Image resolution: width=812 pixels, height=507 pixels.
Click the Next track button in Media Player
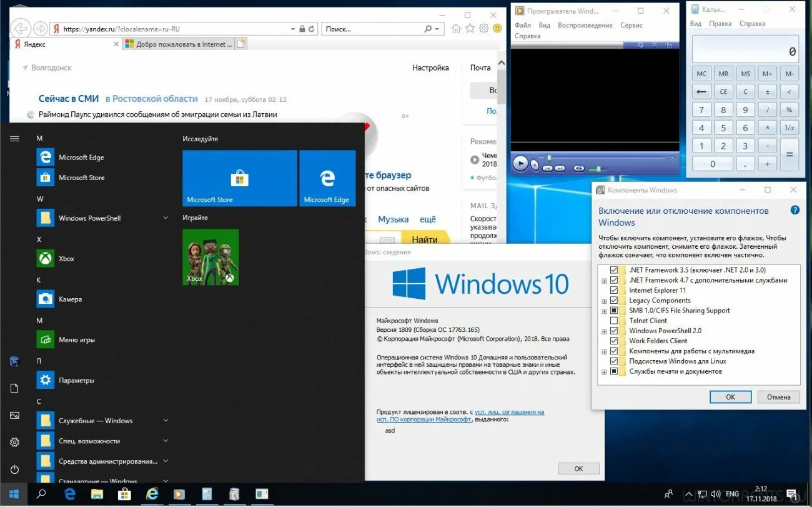coord(560,168)
